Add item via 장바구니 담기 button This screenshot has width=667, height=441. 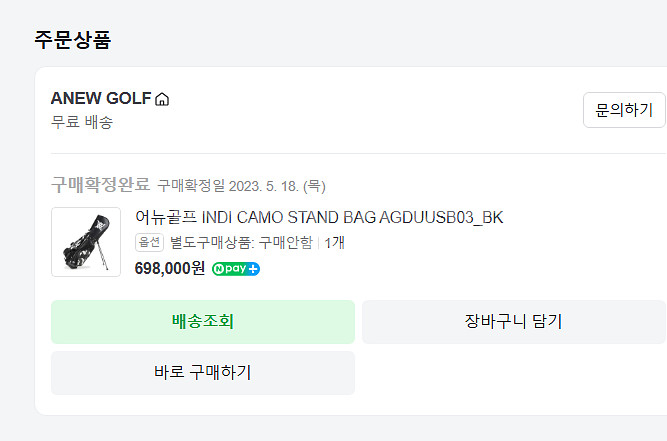point(513,321)
